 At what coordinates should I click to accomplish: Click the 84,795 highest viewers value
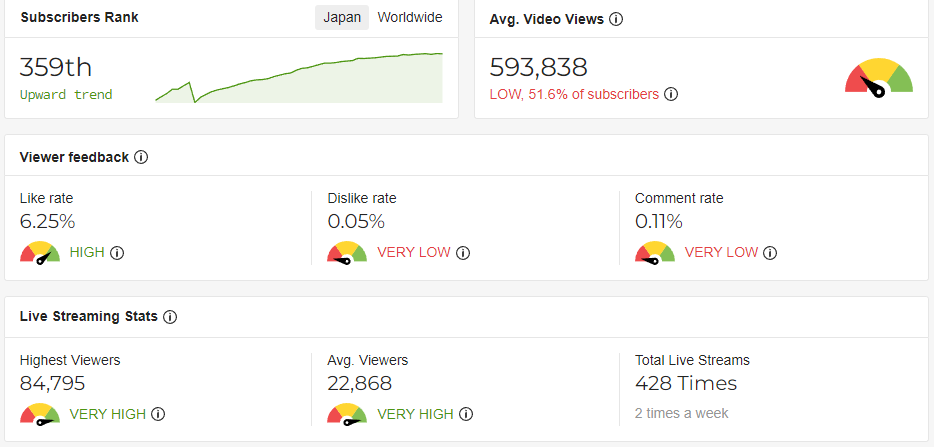tap(52, 383)
